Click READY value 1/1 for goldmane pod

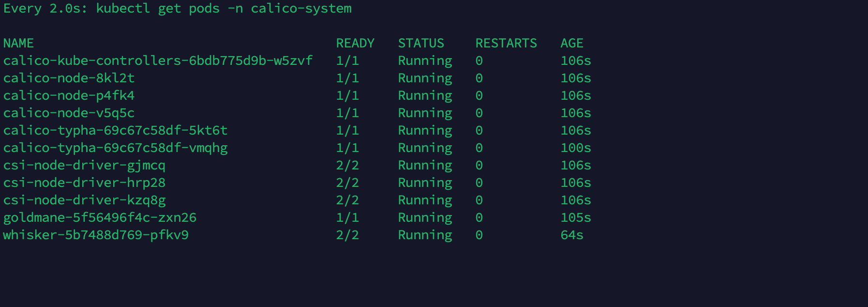[x=347, y=217]
